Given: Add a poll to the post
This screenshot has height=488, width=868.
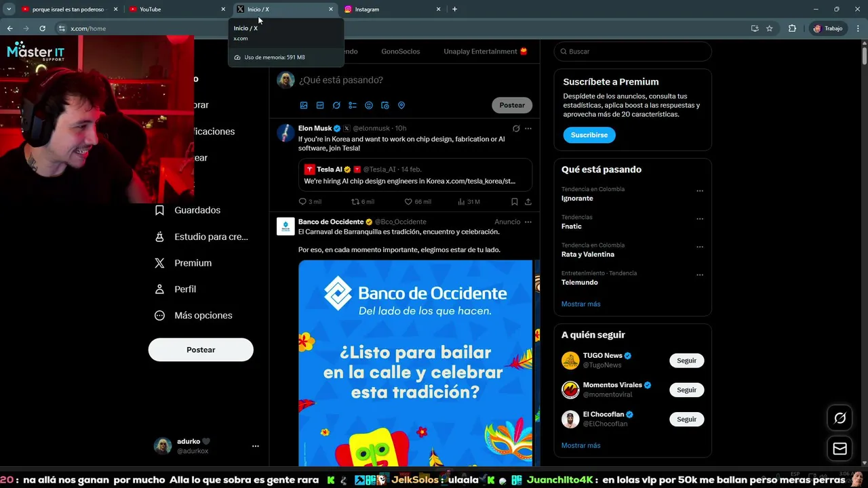Looking at the screenshot, I should pos(353,106).
